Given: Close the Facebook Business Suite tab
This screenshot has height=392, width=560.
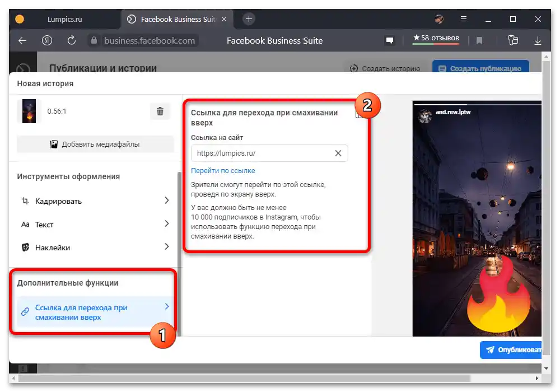Looking at the screenshot, I should (224, 19).
